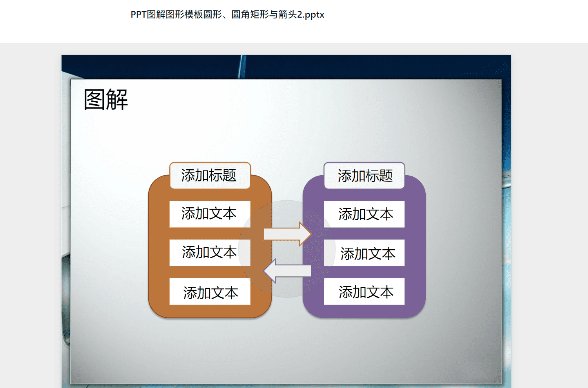588x388 pixels.
Task: Select the bottom 添加文本 box in orange panel
Action: point(210,292)
